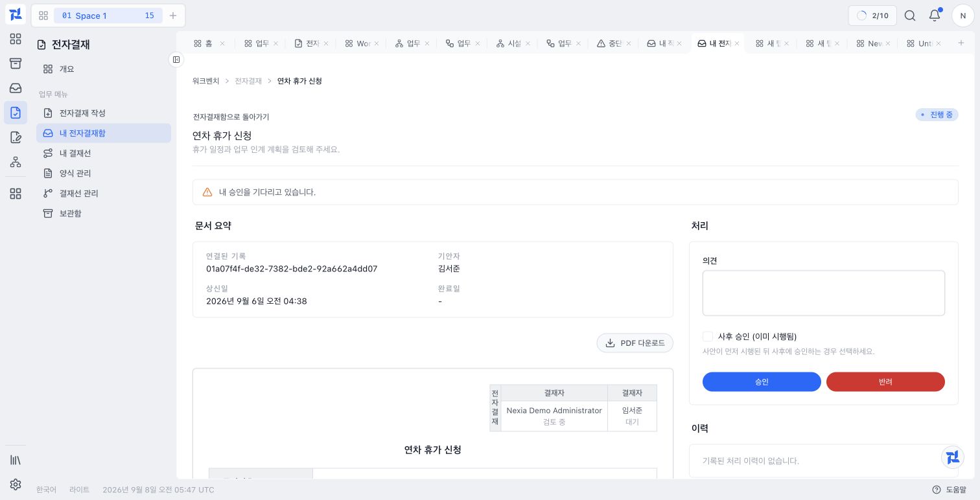Go back via 전자결재함으로 돌아가기 link
This screenshot has width=980, height=500.
[231, 117]
